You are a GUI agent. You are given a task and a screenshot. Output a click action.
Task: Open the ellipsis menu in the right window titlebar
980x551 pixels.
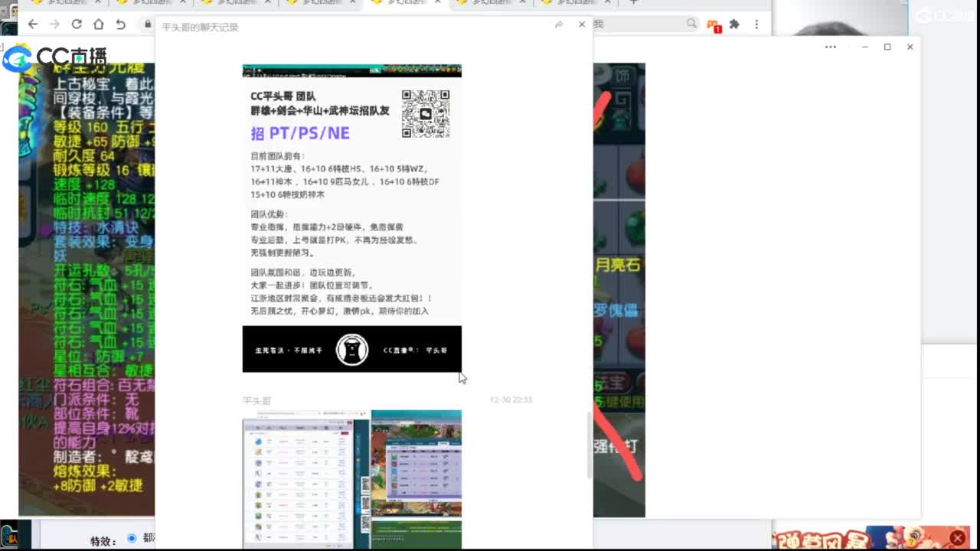pos(829,47)
